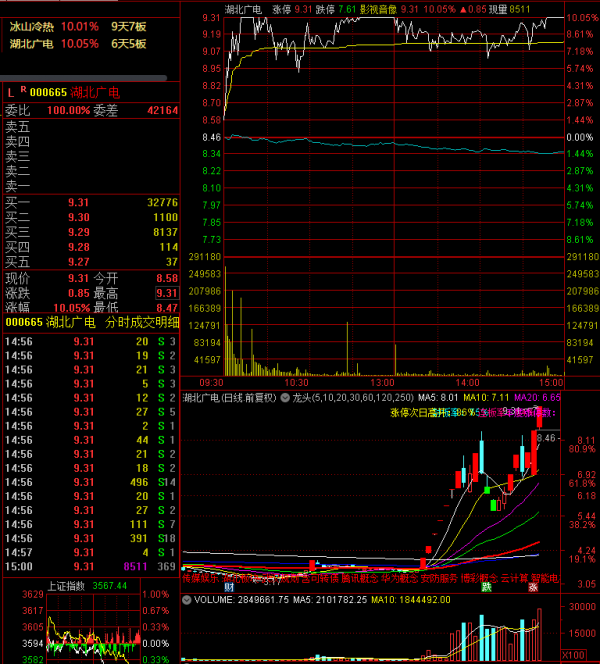Image resolution: width=600 pixels, height=664 pixels.
Task: Click the 湖北广电(日线,前复权) chart title
Action: click(x=231, y=397)
